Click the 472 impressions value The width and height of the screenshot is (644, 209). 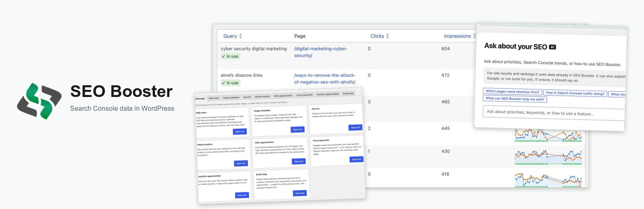(x=445, y=75)
